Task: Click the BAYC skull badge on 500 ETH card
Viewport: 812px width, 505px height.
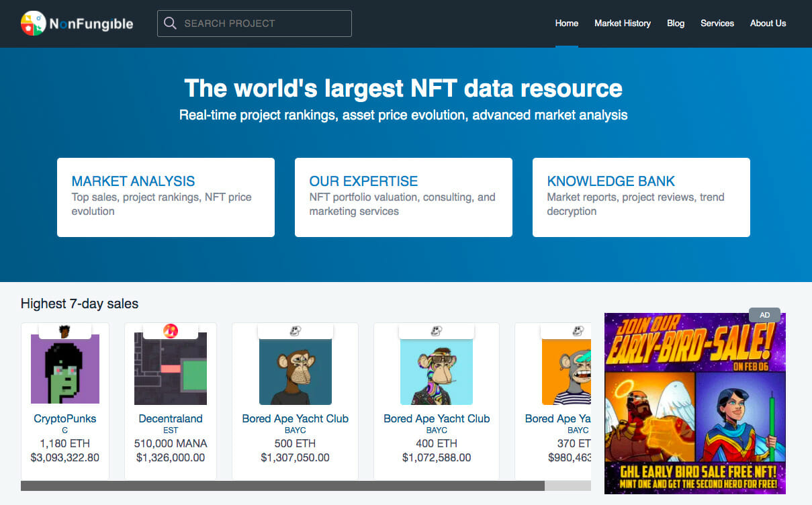Action: [x=295, y=328]
